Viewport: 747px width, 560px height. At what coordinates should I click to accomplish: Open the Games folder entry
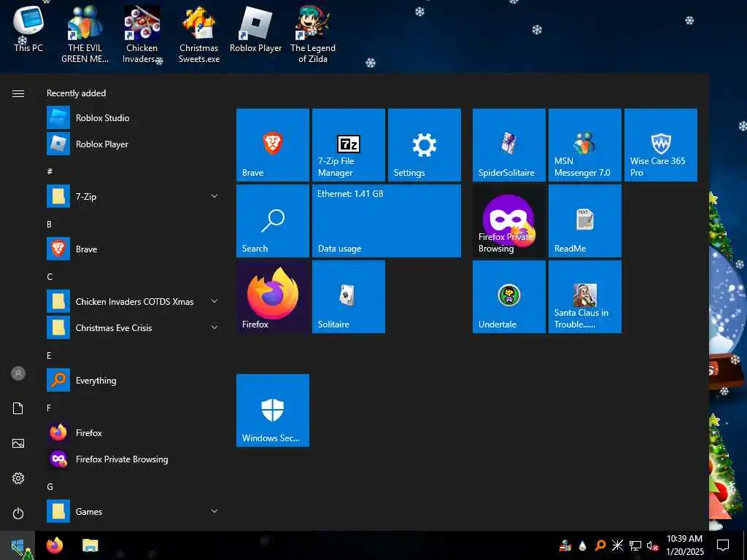[x=133, y=511]
